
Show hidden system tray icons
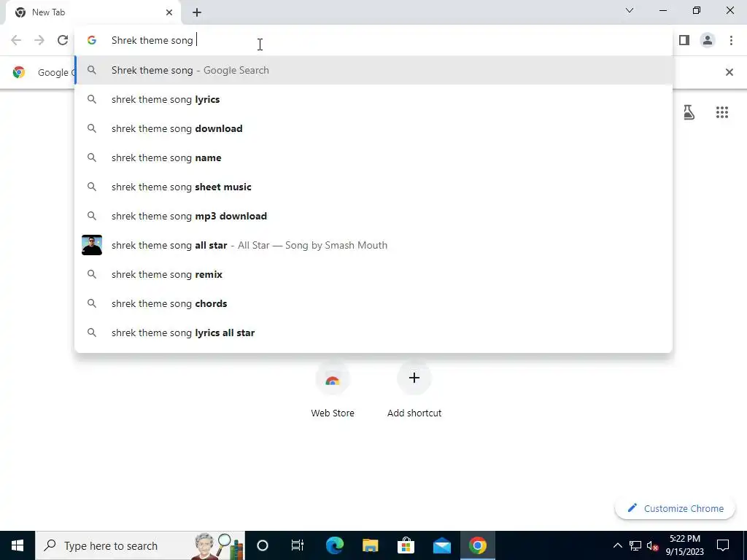pyautogui.click(x=617, y=545)
